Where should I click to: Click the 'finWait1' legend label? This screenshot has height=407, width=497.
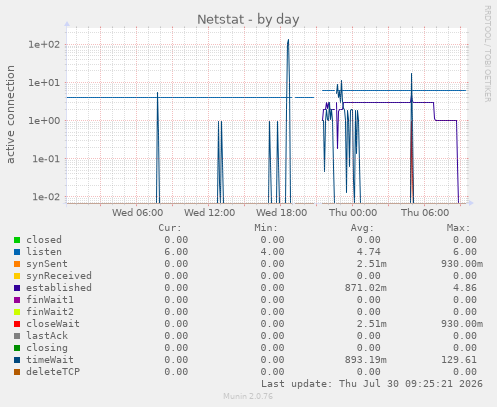pyautogui.click(x=50, y=300)
